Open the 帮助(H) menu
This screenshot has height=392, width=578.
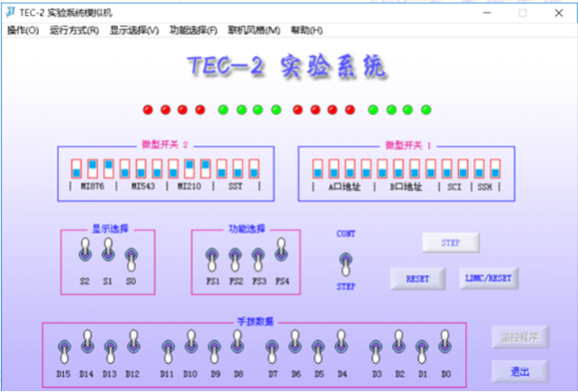pos(306,30)
